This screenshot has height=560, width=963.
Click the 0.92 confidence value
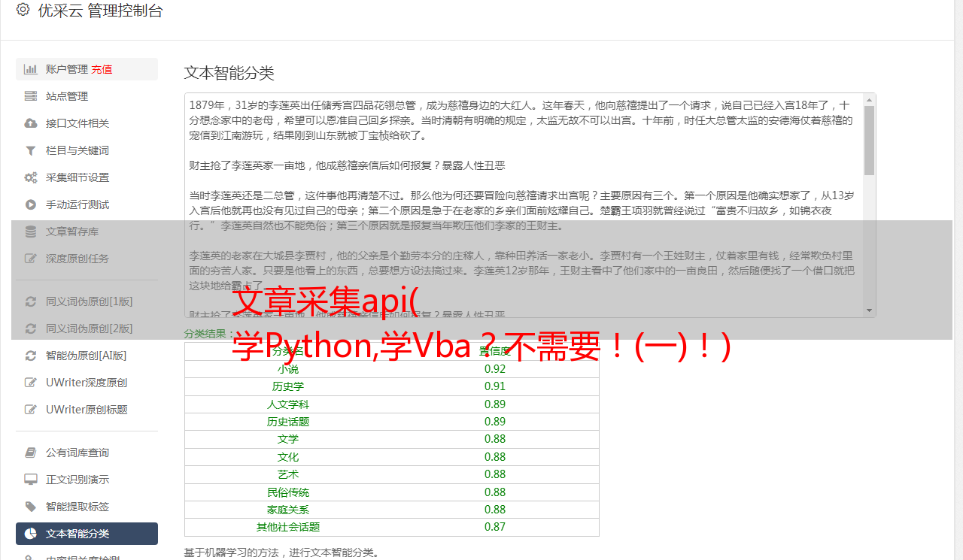(x=495, y=369)
